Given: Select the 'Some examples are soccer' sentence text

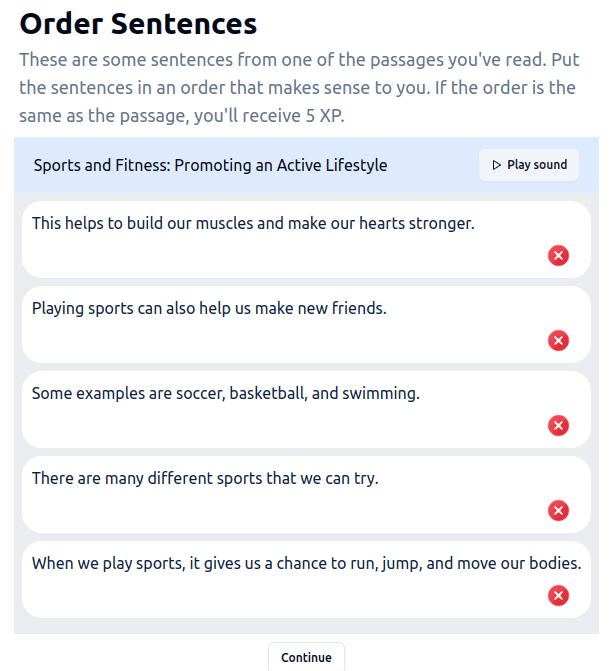Looking at the screenshot, I should tap(226, 393).
